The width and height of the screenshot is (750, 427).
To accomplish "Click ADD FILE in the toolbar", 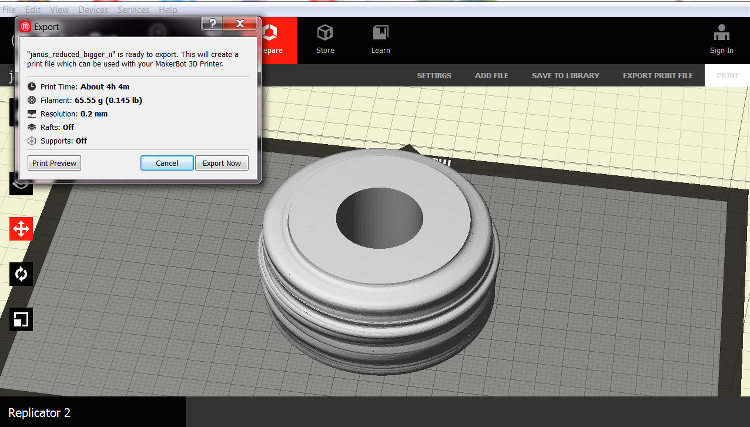I will pos(491,76).
